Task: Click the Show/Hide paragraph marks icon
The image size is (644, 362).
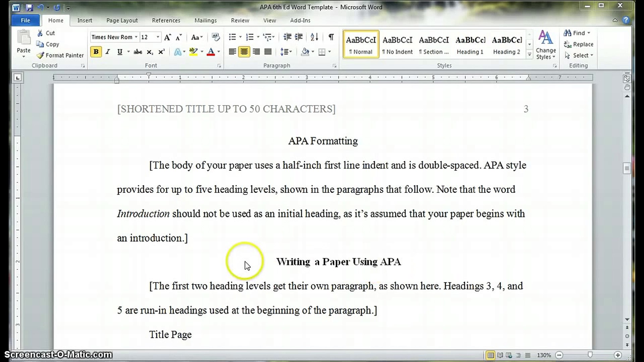Action: [x=331, y=37]
